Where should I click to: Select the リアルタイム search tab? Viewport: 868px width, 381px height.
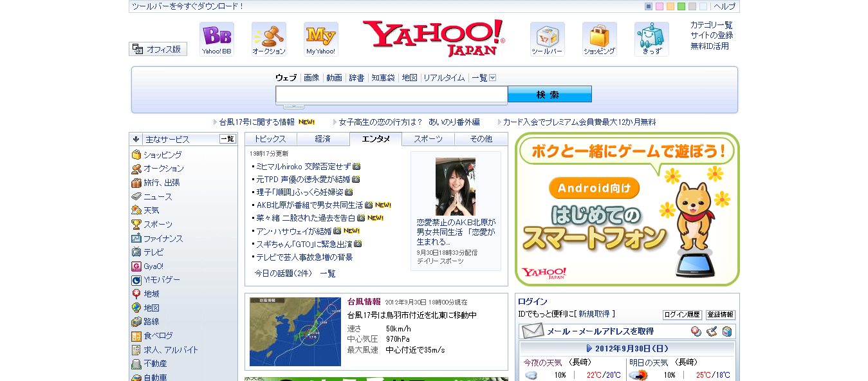click(x=444, y=78)
